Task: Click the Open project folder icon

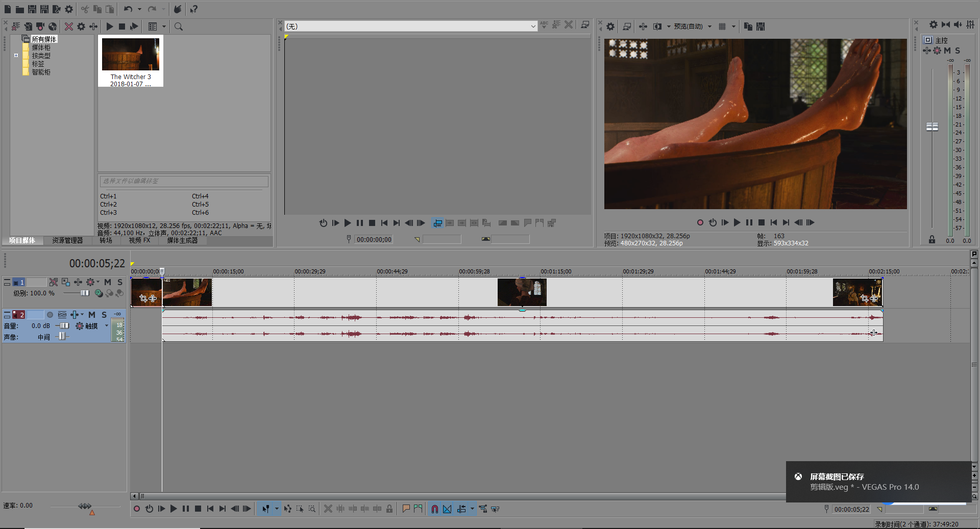Action: pyautogui.click(x=19, y=9)
